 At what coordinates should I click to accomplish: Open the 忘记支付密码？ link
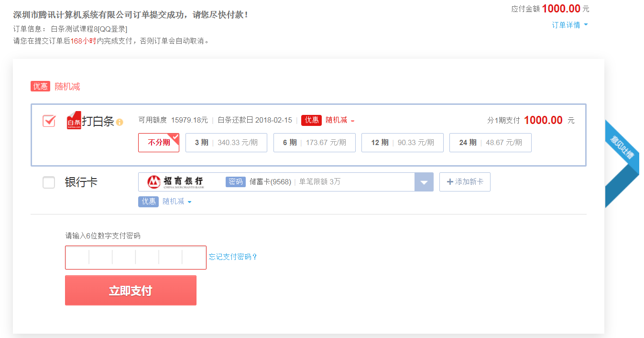233,257
